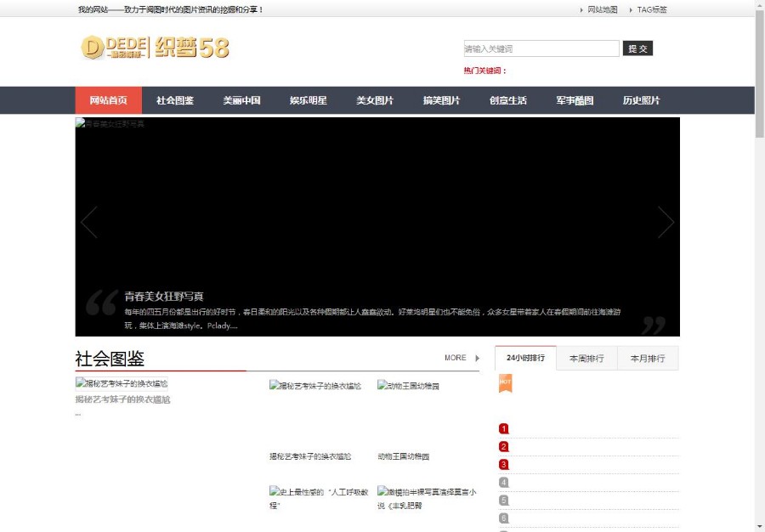Select 美女图片 in the navigation bar
The image size is (765, 532).
(375, 100)
